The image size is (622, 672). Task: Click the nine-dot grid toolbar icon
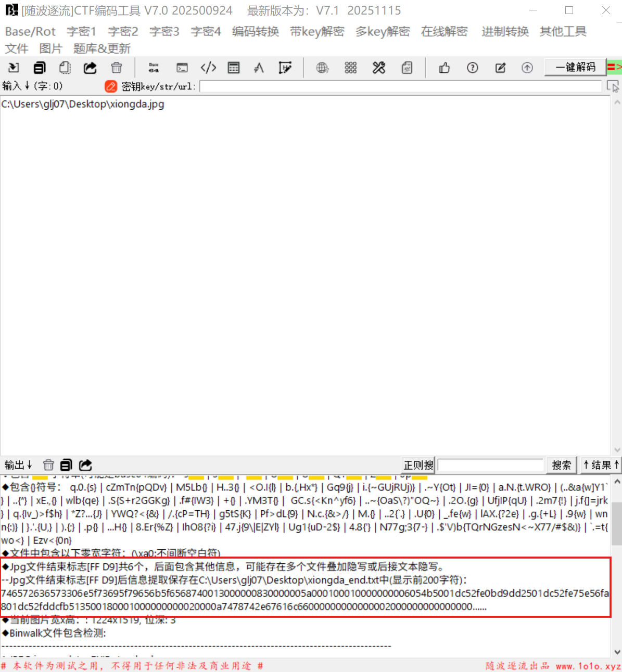pos(350,68)
